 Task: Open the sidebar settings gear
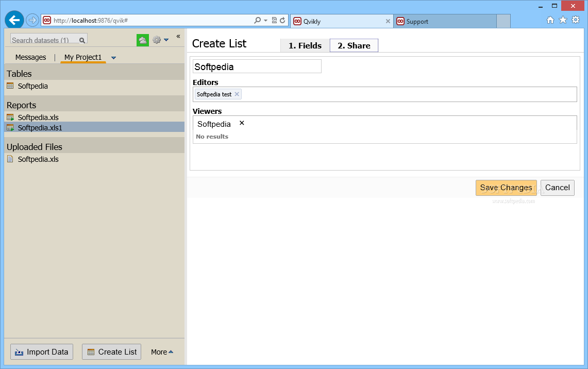coord(157,40)
